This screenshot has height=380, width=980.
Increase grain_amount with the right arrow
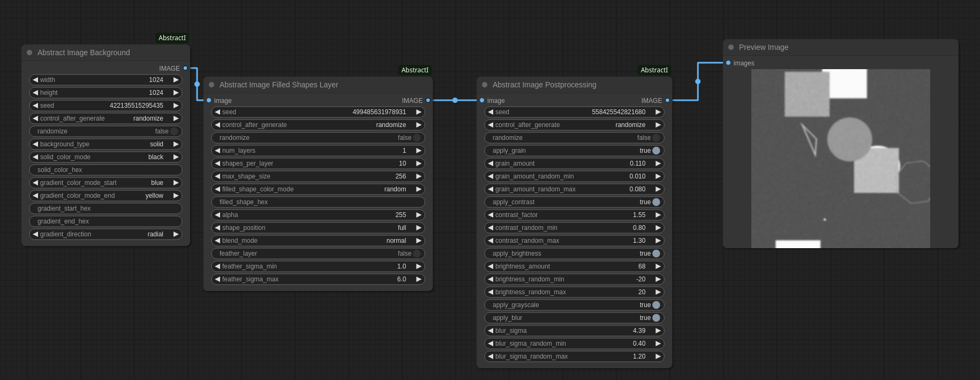click(658, 163)
